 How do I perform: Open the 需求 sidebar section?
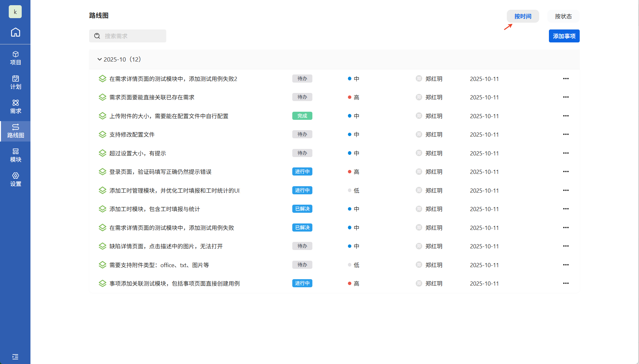point(15,107)
